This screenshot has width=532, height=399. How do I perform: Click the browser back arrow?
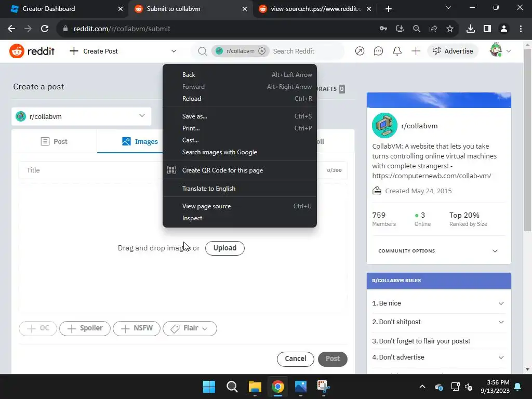pos(11,29)
